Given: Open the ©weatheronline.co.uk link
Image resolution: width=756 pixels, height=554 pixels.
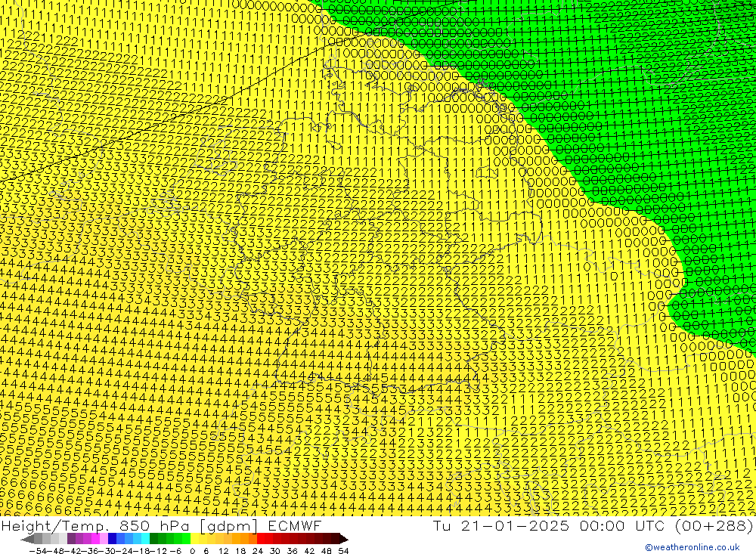Looking at the screenshot, I should click(692, 547).
